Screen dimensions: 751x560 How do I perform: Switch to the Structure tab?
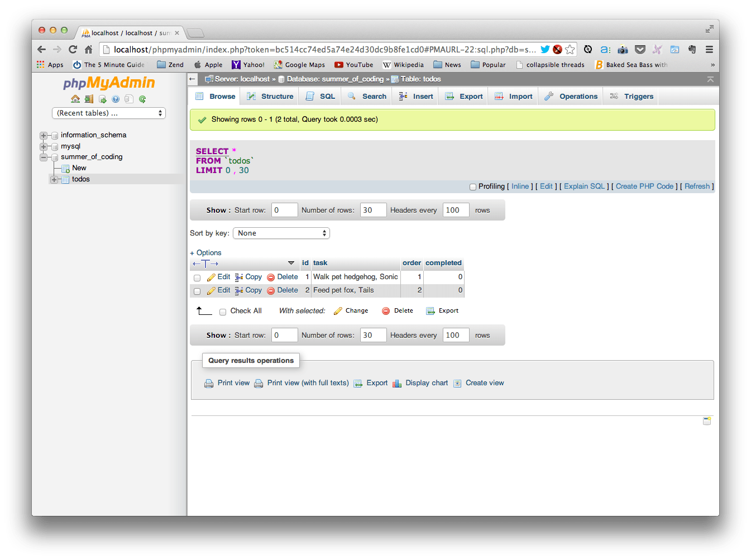270,96
